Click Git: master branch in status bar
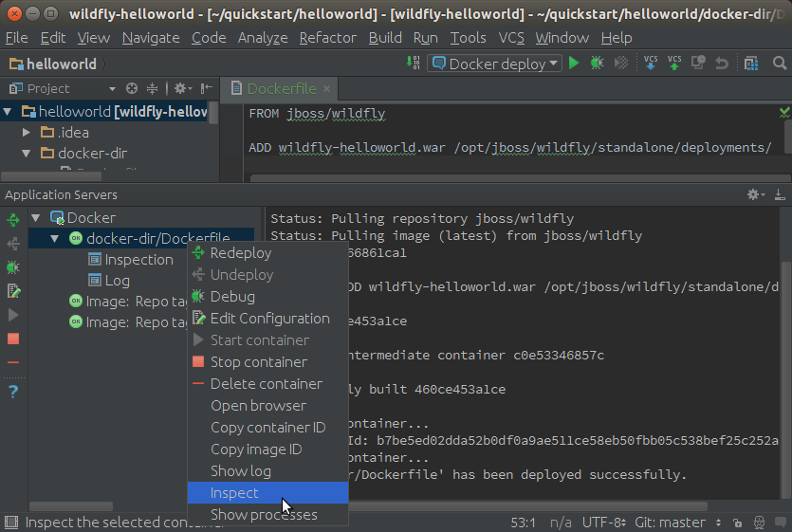 671,523
